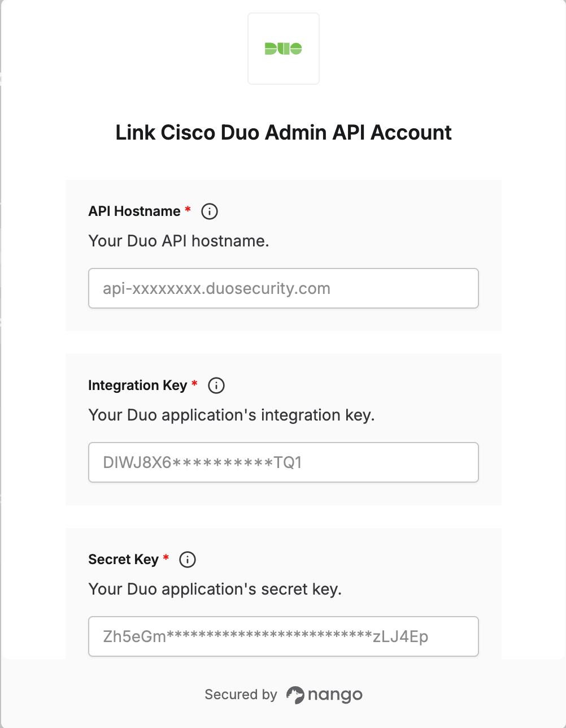The height and width of the screenshot is (728, 566).
Task: Click the API Hostname info icon
Action: pyautogui.click(x=210, y=211)
